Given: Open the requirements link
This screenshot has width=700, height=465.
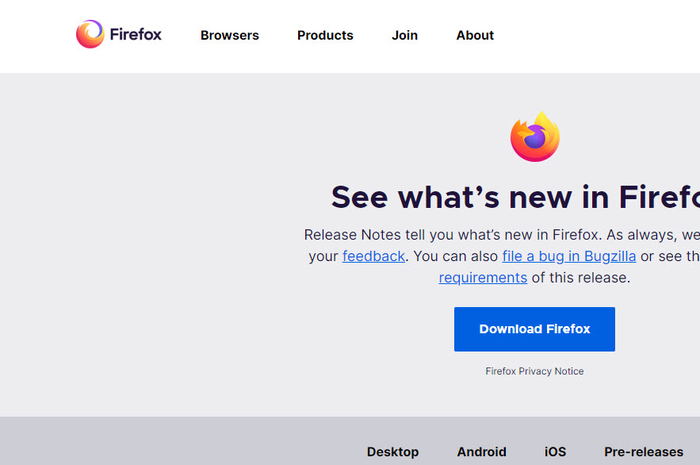Looking at the screenshot, I should [483, 278].
